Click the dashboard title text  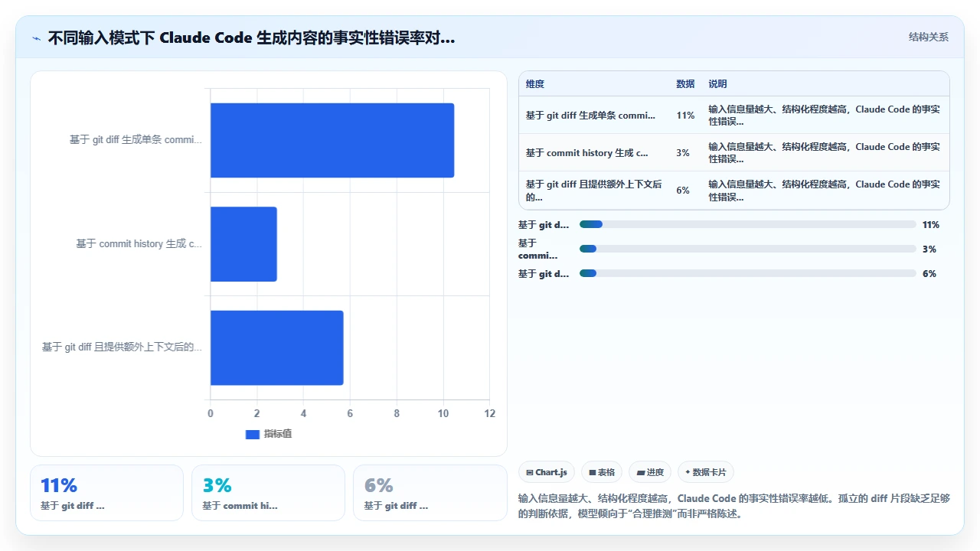point(251,38)
